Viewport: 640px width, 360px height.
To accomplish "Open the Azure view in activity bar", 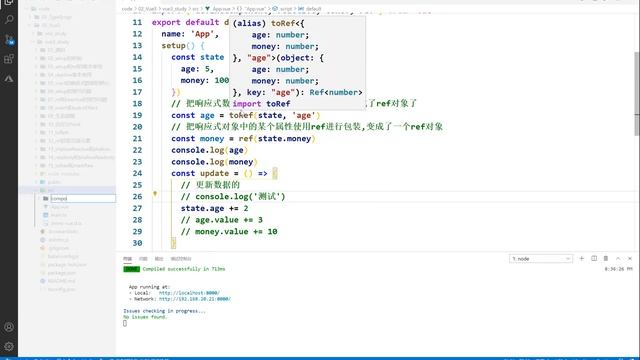I will coord(9,78).
